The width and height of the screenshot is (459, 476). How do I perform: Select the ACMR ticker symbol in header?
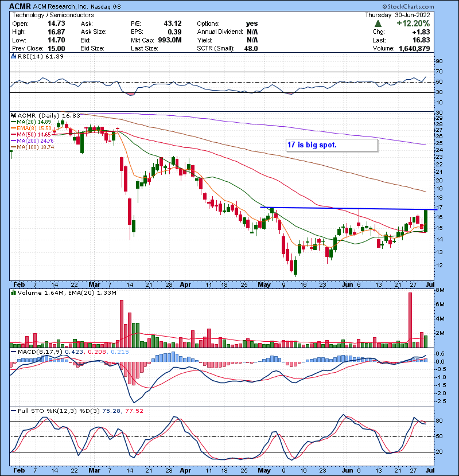pyautogui.click(x=20, y=6)
